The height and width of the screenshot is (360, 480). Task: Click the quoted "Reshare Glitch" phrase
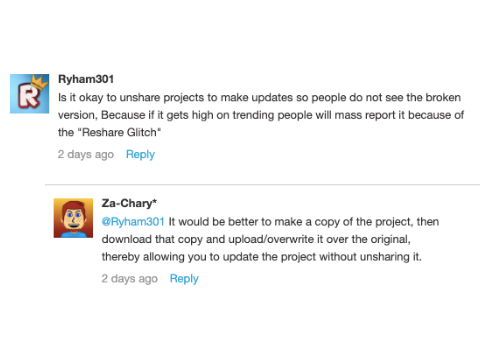coord(119,132)
